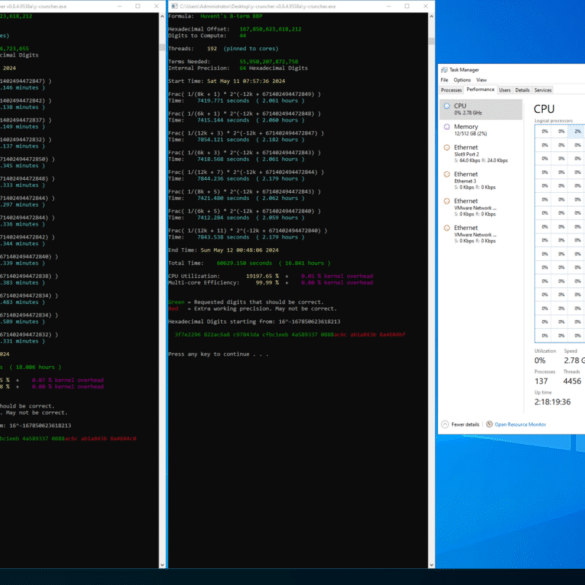Switch to the Users tab
Screen dimensions: 585x585
pyautogui.click(x=504, y=90)
